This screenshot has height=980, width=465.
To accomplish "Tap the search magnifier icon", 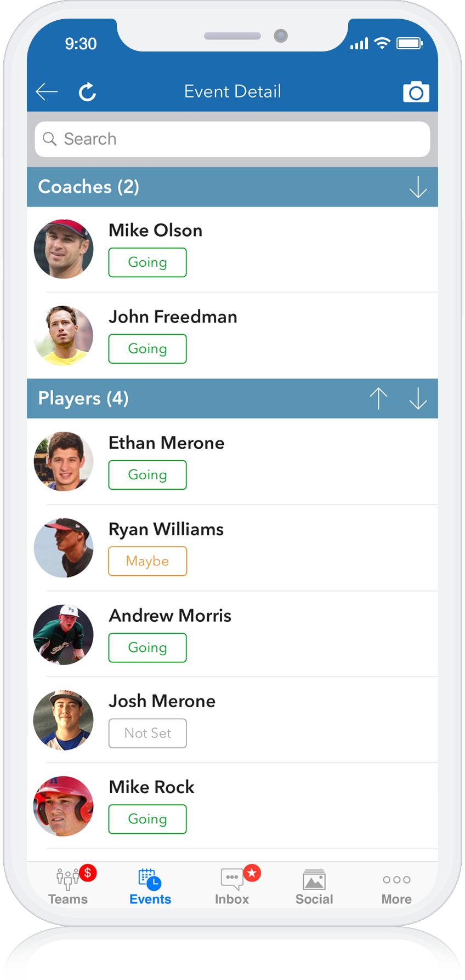I will click(50, 139).
